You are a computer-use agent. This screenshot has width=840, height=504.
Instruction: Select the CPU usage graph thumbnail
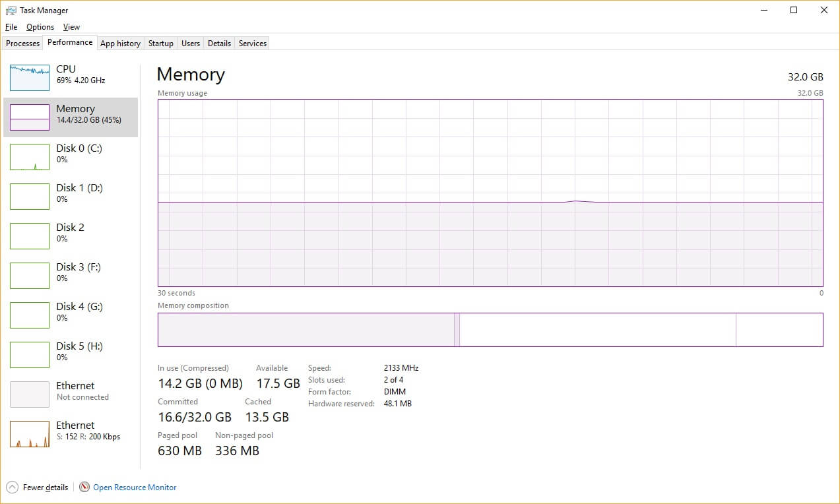30,78
